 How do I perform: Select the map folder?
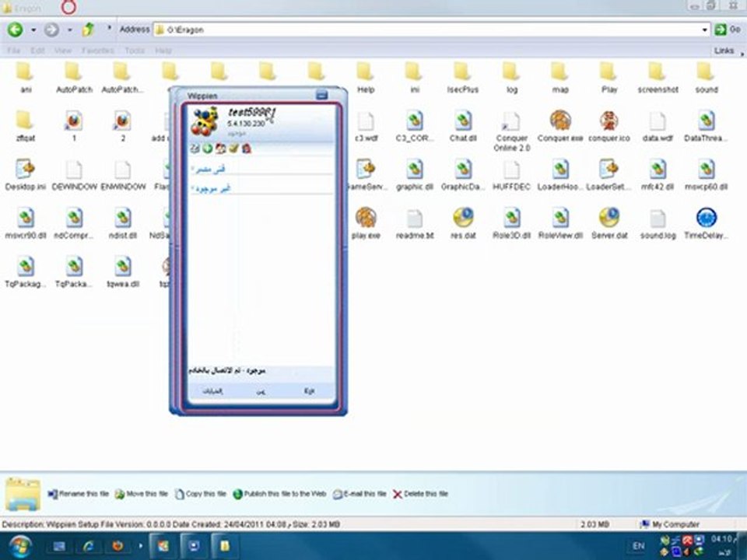tap(560, 77)
